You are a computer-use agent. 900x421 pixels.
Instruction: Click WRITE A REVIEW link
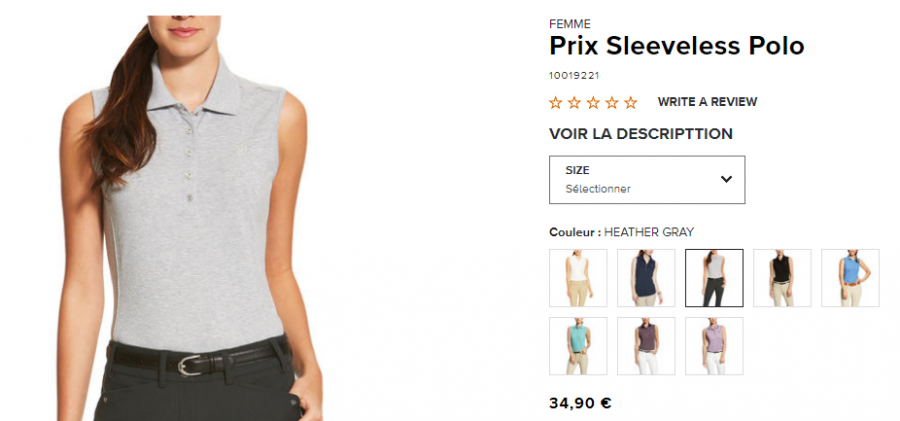click(707, 102)
